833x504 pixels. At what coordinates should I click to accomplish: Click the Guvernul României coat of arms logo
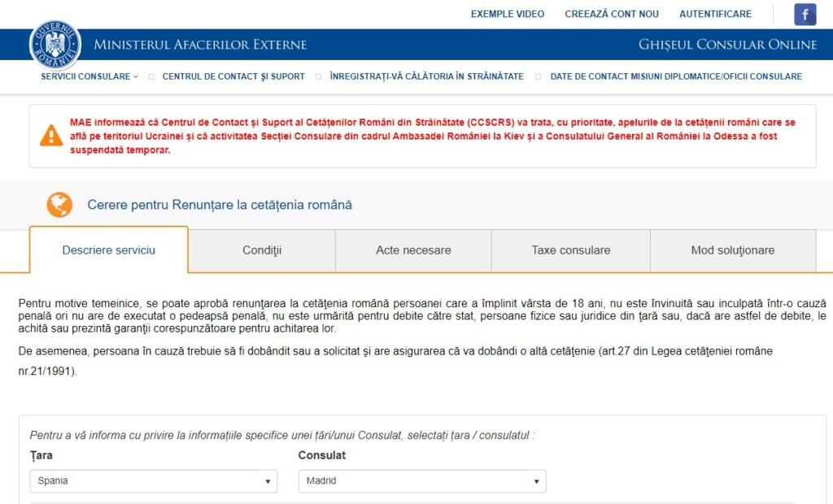(55, 45)
